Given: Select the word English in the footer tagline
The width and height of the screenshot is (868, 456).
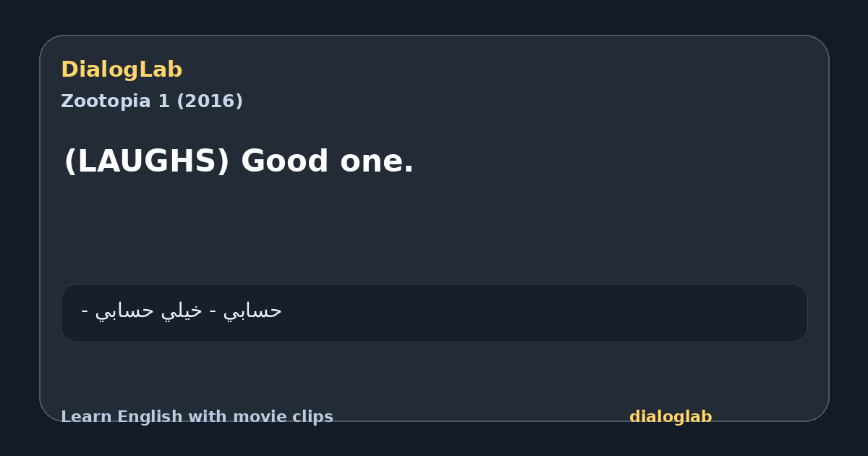Looking at the screenshot, I should (x=145, y=417).
